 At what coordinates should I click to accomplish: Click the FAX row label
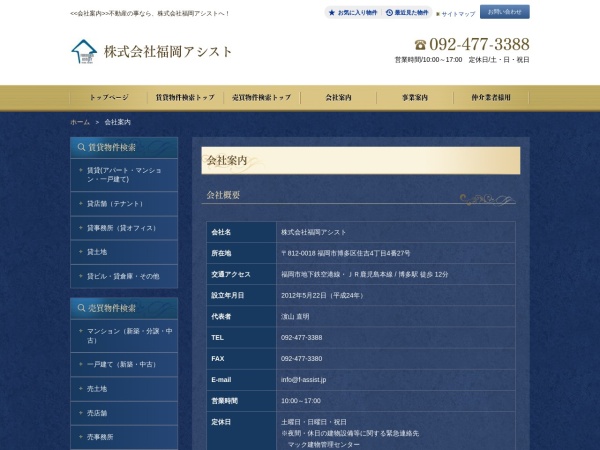click(x=218, y=359)
